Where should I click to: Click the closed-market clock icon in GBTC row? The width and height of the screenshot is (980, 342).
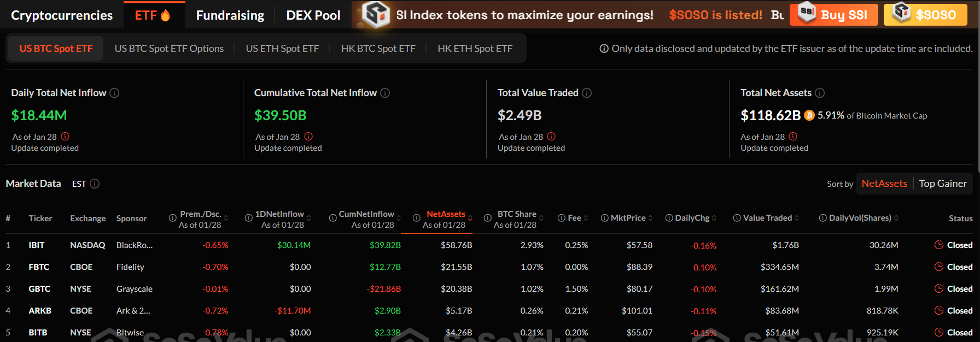point(939,288)
